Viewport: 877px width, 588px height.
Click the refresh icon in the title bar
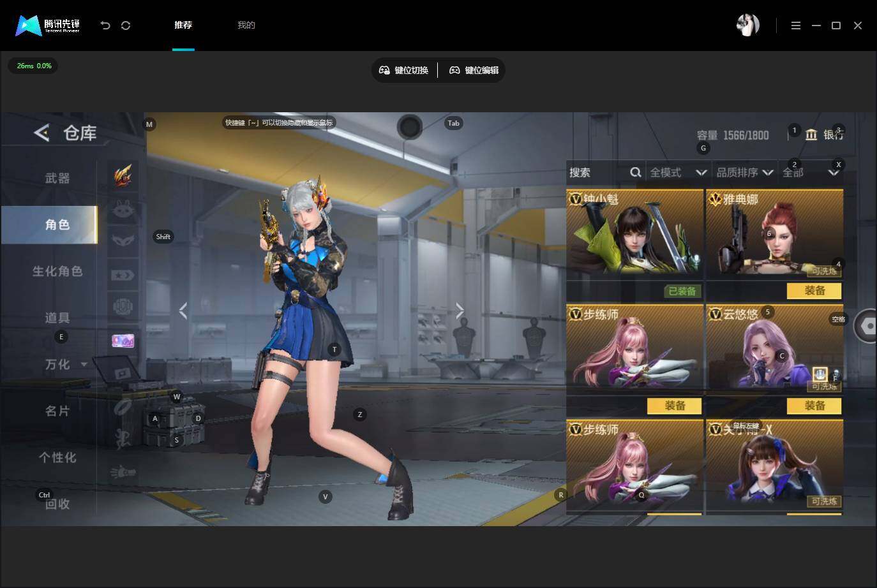[x=126, y=26]
